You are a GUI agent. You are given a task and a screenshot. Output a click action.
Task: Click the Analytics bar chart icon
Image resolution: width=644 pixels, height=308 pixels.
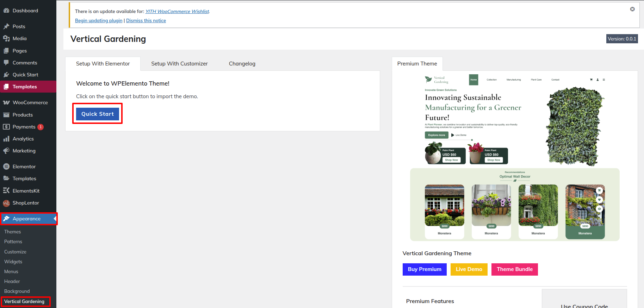6,139
